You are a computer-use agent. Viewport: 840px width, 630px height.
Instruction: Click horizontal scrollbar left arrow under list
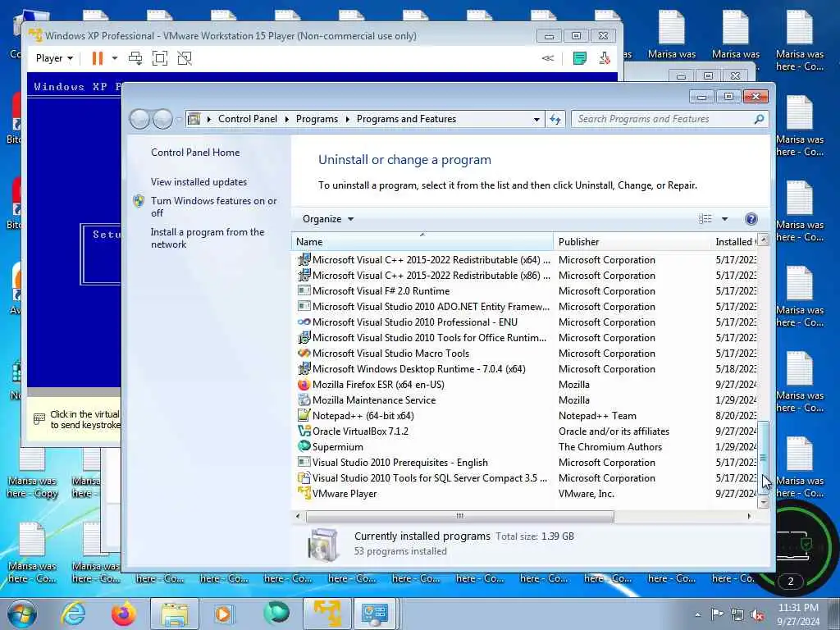pos(299,516)
